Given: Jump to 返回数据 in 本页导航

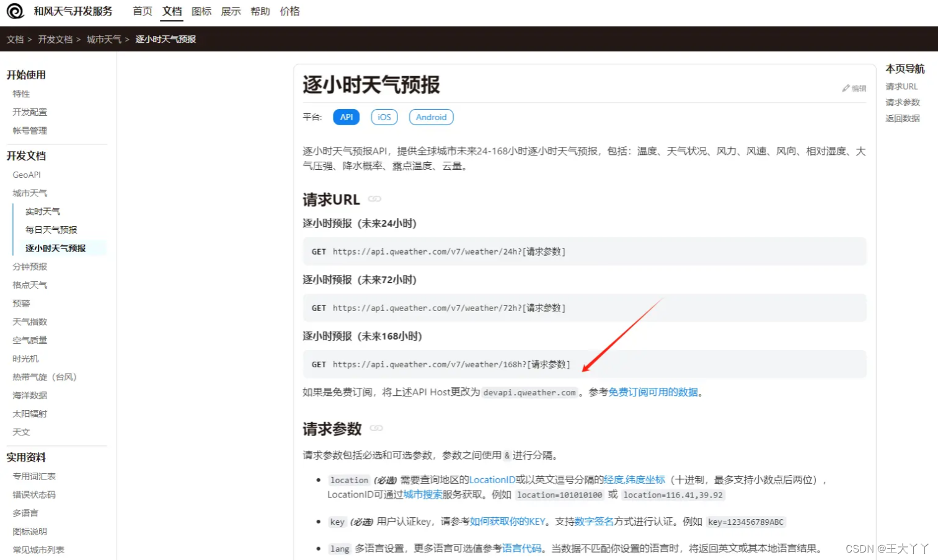Looking at the screenshot, I should coord(903,118).
